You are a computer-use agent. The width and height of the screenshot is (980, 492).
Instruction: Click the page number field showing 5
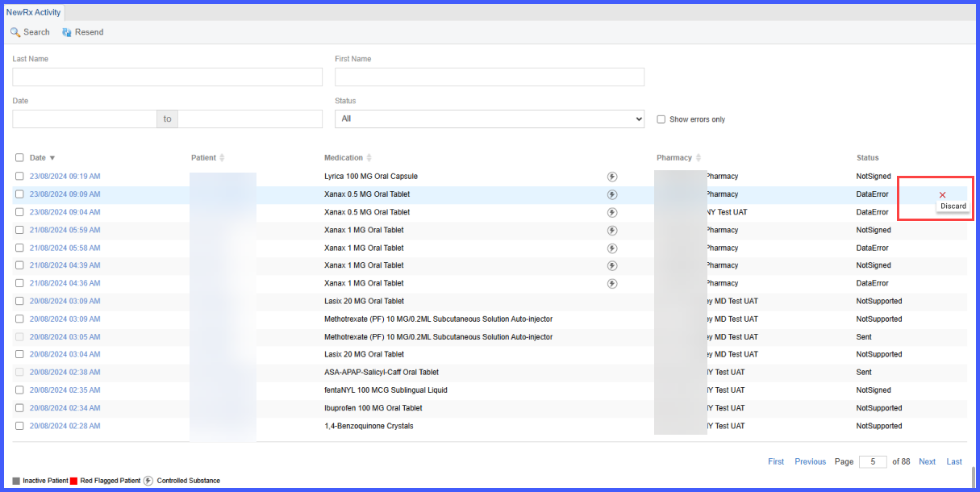873,461
